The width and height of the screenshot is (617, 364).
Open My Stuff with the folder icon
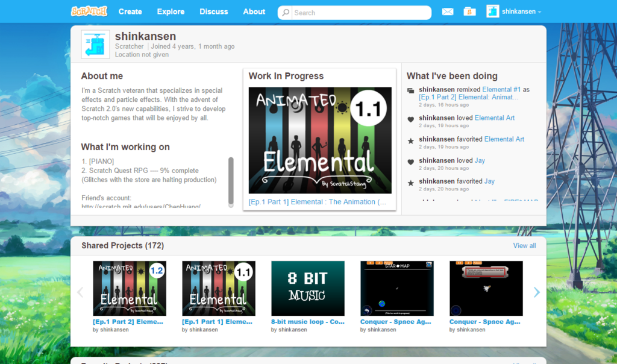[469, 11]
